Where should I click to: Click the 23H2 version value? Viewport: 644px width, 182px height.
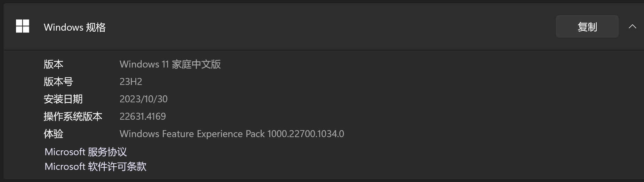(131, 81)
